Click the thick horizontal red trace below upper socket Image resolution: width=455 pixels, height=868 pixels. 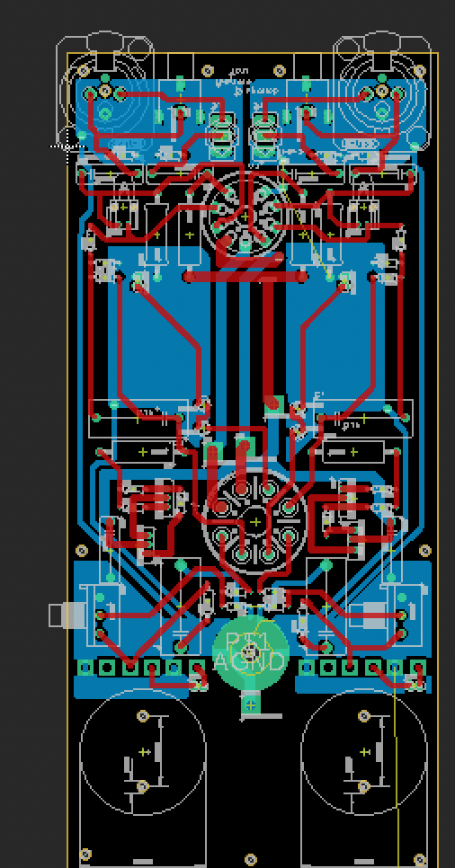tap(245, 276)
